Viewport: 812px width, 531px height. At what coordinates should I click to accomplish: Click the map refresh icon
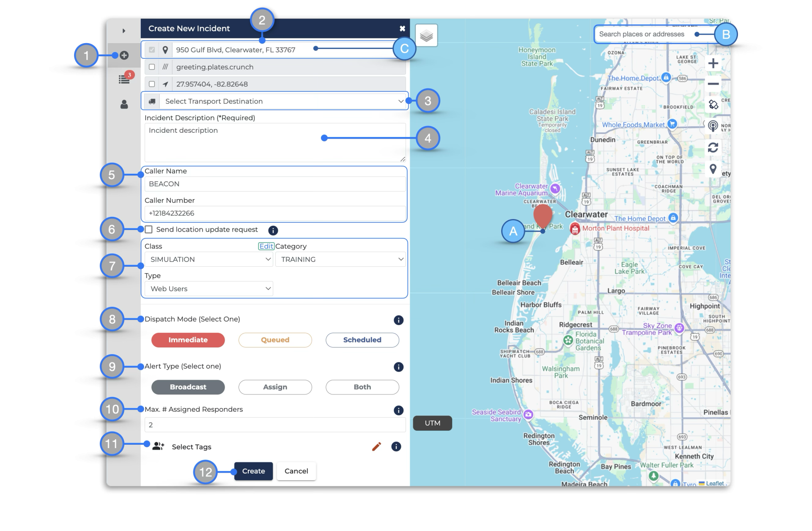click(x=713, y=148)
